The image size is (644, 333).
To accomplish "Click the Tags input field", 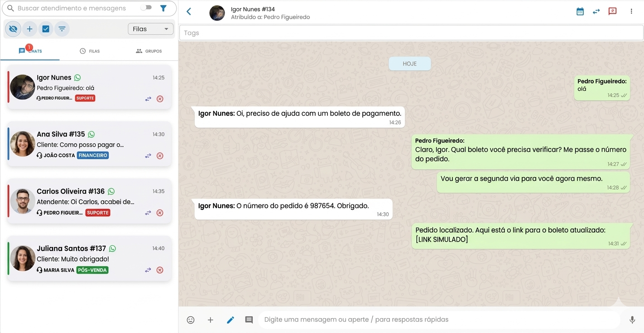I will tap(411, 33).
